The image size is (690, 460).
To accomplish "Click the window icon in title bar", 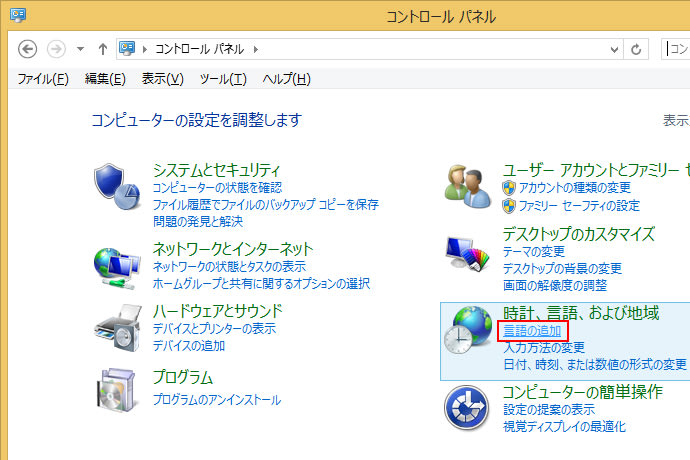I will [x=18, y=15].
